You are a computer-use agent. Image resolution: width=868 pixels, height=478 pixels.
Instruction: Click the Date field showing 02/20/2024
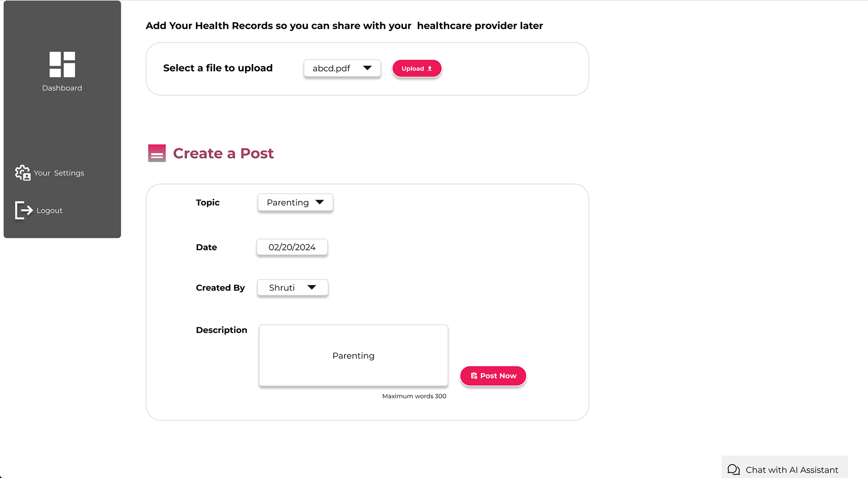coord(292,247)
